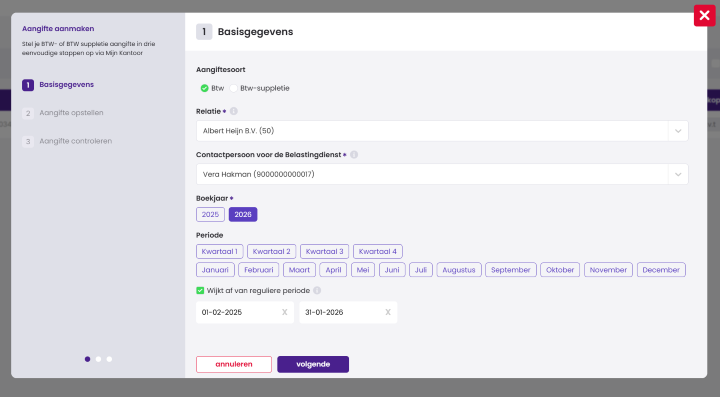The height and width of the screenshot is (397, 720).
Task: Click info icon beside Contactpersoon voor de Belastingdienst
Action: (354, 155)
